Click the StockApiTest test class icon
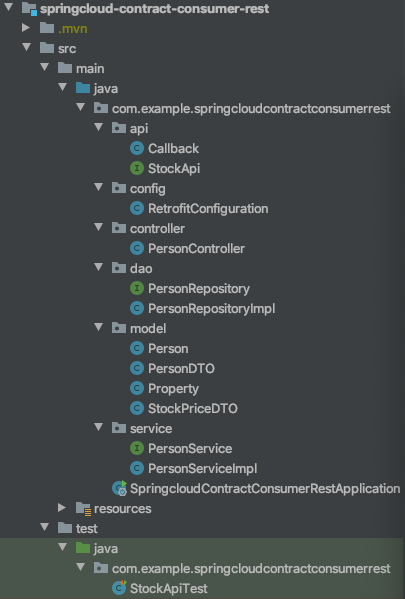The width and height of the screenshot is (405, 599). (119, 588)
